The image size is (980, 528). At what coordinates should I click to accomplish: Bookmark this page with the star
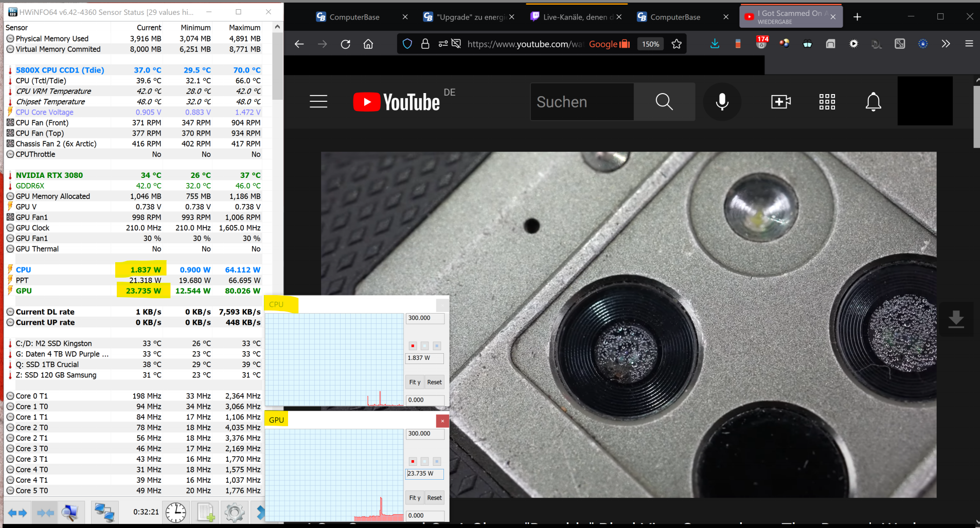(676, 44)
